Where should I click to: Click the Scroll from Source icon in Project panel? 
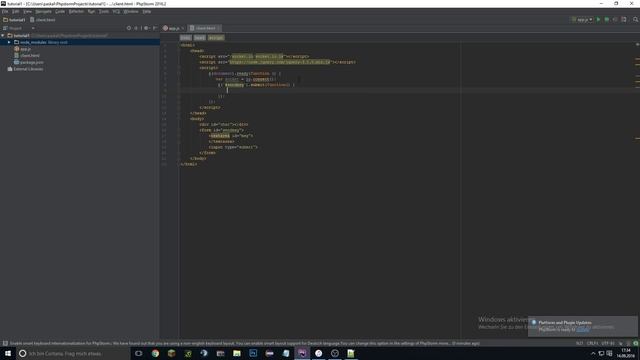(x=129, y=28)
